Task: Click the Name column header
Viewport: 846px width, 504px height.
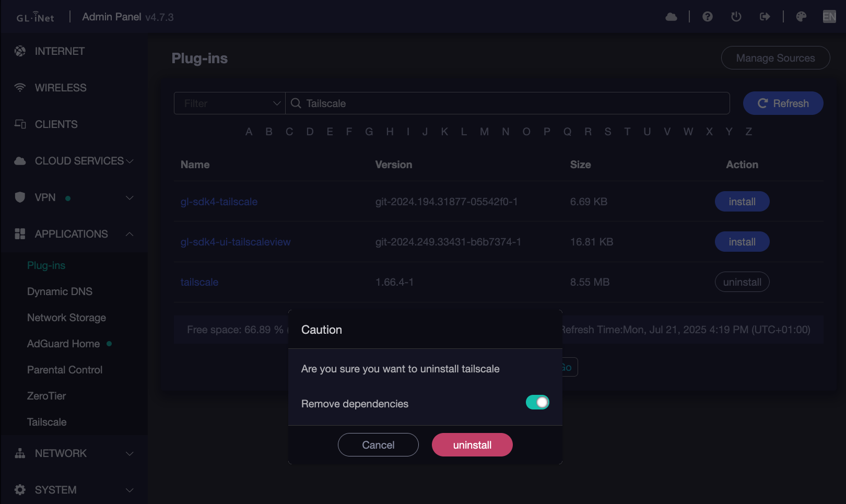Action: coord(195,165)
